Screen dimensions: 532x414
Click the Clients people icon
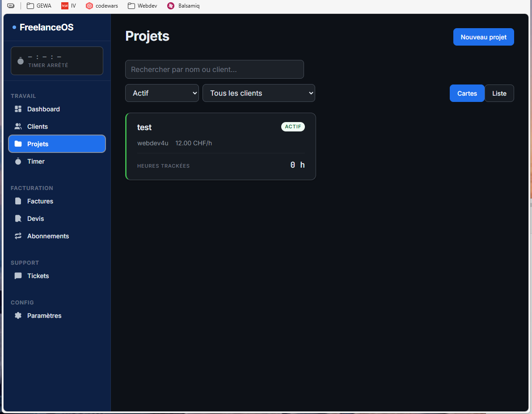tap(18, 127)
